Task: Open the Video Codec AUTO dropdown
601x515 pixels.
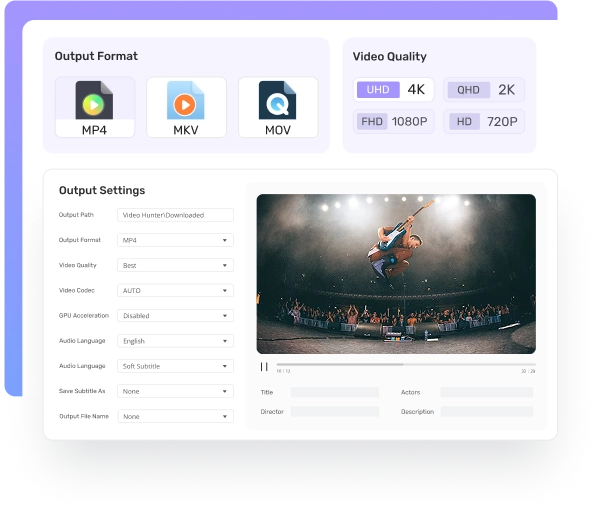Action: tap(175, 290)
